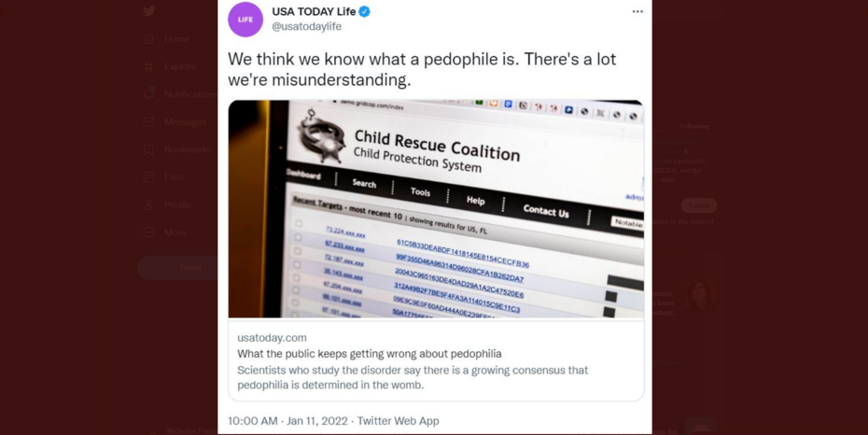Click the purple LIFE profile avatar
The height and width of the screenshot is (435, 868).
click(245, 20)
